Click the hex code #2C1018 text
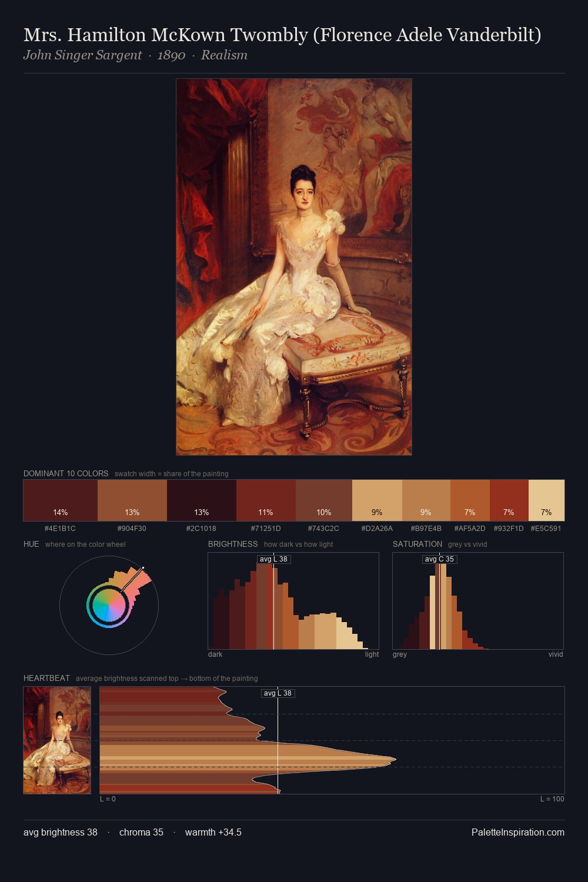This screenshot has width=588, height=882. [201, 529]
